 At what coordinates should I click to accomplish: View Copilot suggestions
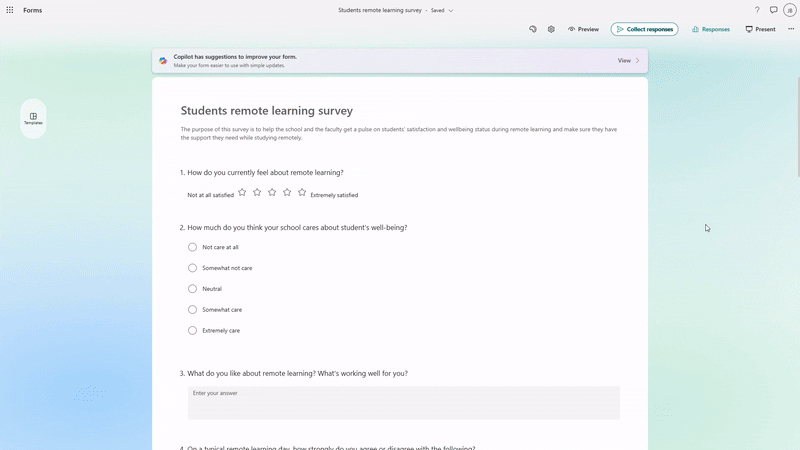628,61
